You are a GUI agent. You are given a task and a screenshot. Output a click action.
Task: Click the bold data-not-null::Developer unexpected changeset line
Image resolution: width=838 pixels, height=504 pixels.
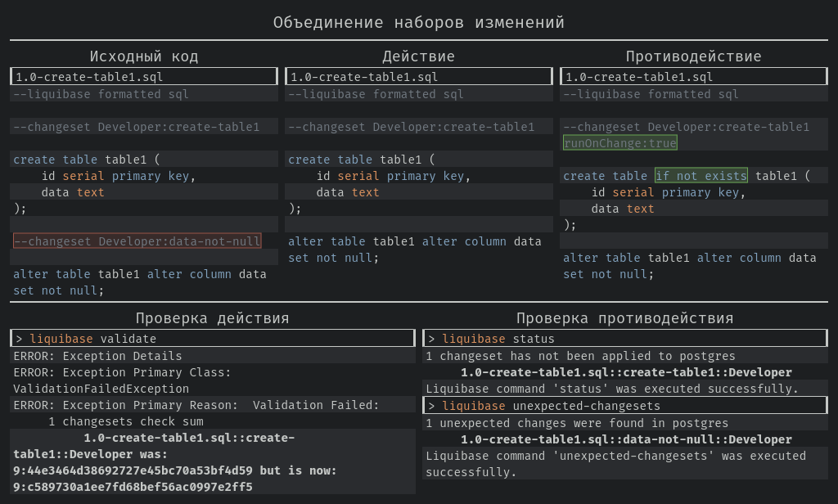(626, 439)
